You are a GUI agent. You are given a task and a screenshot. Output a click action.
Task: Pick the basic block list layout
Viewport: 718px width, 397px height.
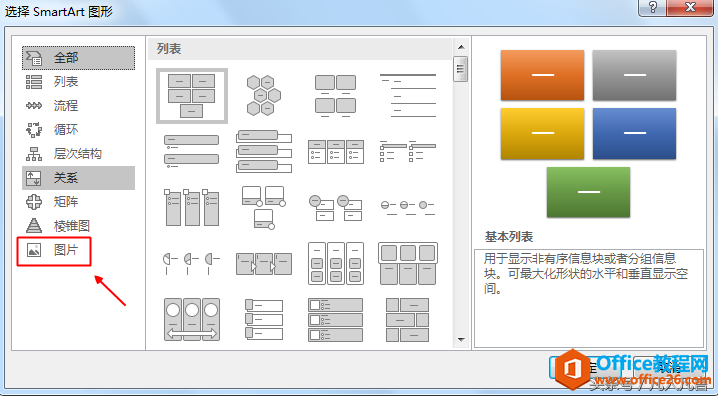pos(192,96)
